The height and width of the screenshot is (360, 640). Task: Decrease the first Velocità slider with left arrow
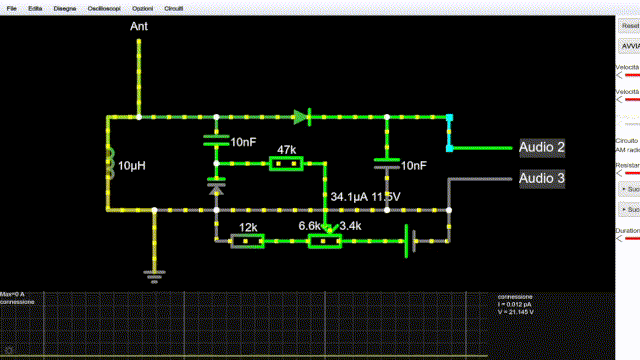coord(619,75)
